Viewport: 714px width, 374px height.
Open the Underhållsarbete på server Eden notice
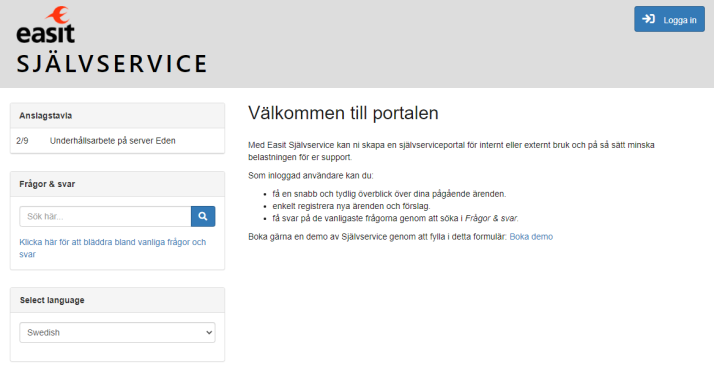click(x=112, y=141)
